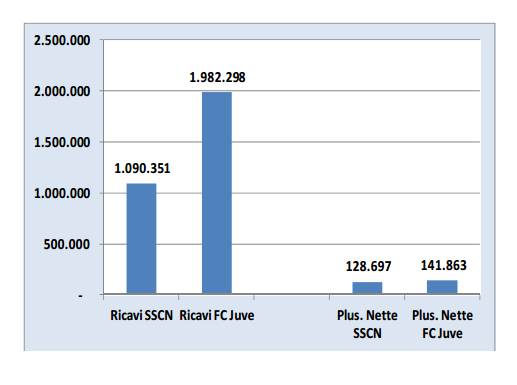
Task: Click the 500.000 axis value
Action: point(67,245)
